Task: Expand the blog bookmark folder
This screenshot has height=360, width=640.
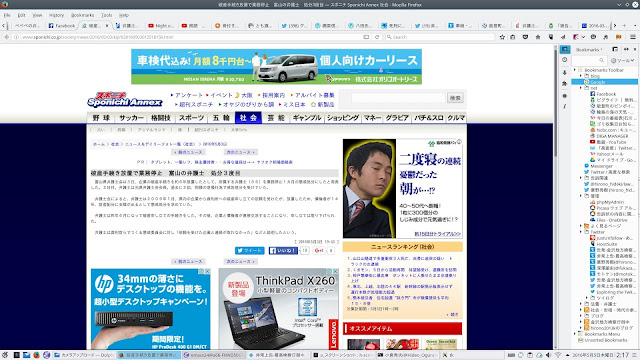Action: coord(581,76)
